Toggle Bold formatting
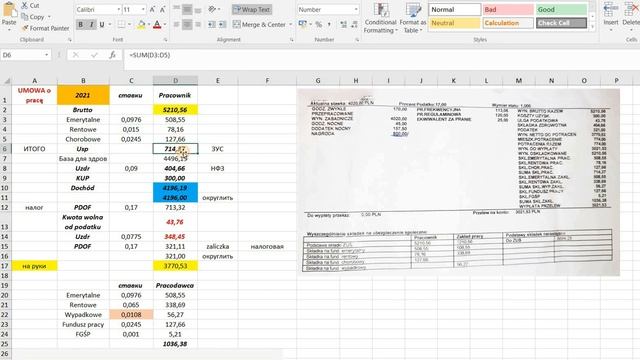640x360 pixels. pyautogui.click(x=80, y=24)
